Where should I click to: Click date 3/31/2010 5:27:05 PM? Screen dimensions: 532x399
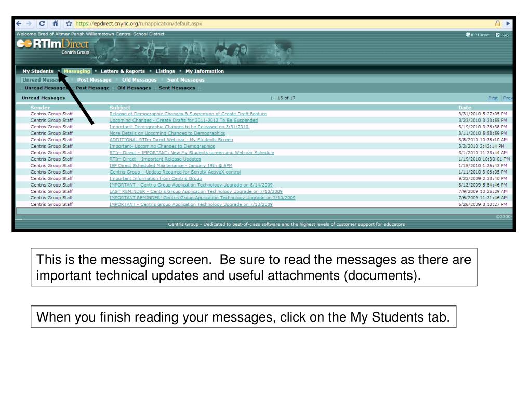click(483, 114)
